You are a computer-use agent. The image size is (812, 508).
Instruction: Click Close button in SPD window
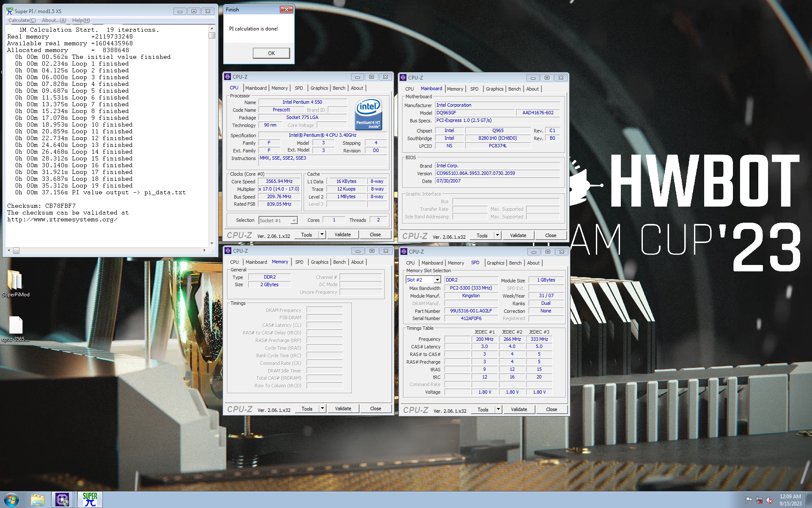[x=551, y=409]
